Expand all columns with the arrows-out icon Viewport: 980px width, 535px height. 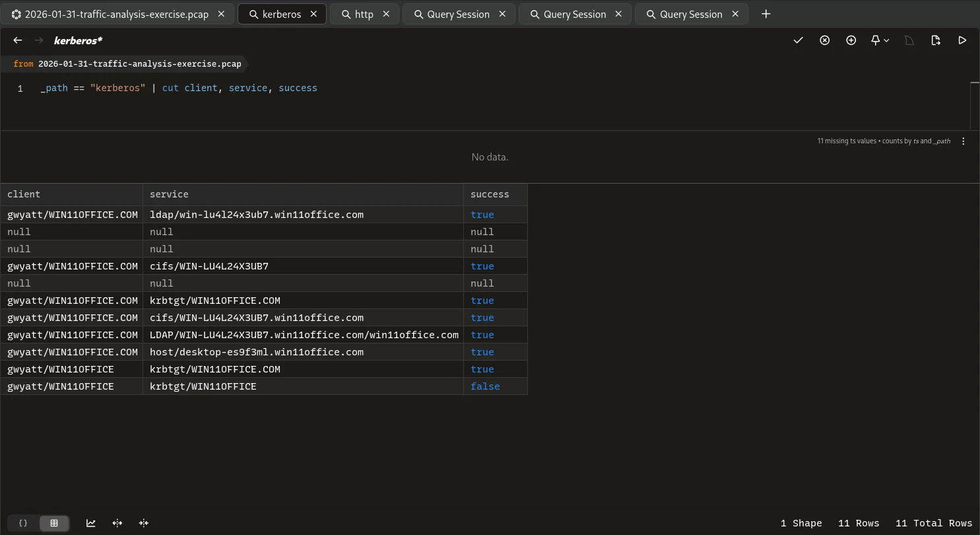(x=117, y=523)
